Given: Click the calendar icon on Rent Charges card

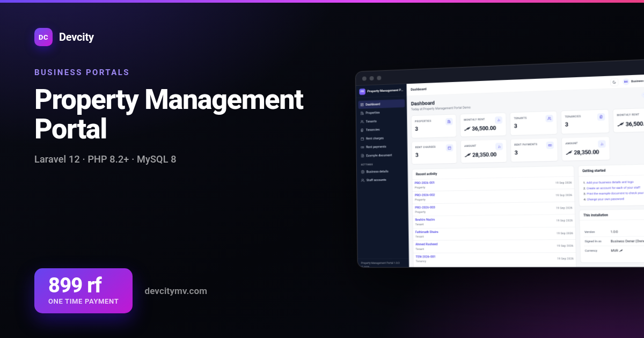Looking at the screenshot, I should coord(449,148).
